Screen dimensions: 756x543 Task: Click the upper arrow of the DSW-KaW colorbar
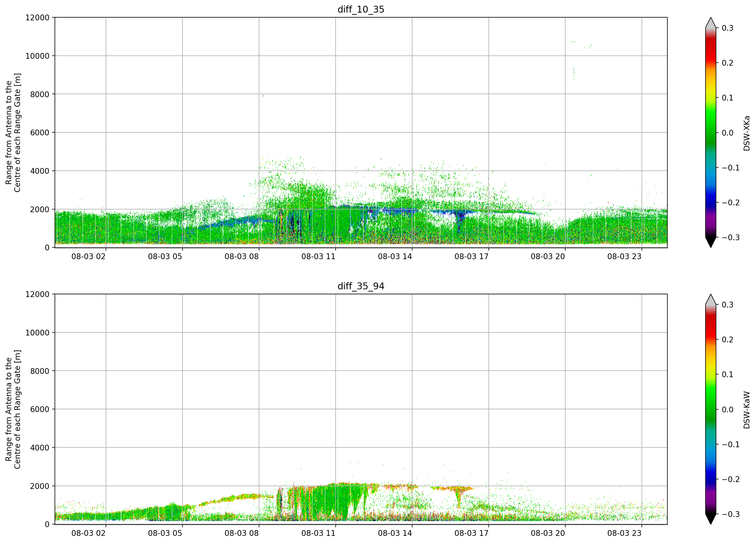711,300
